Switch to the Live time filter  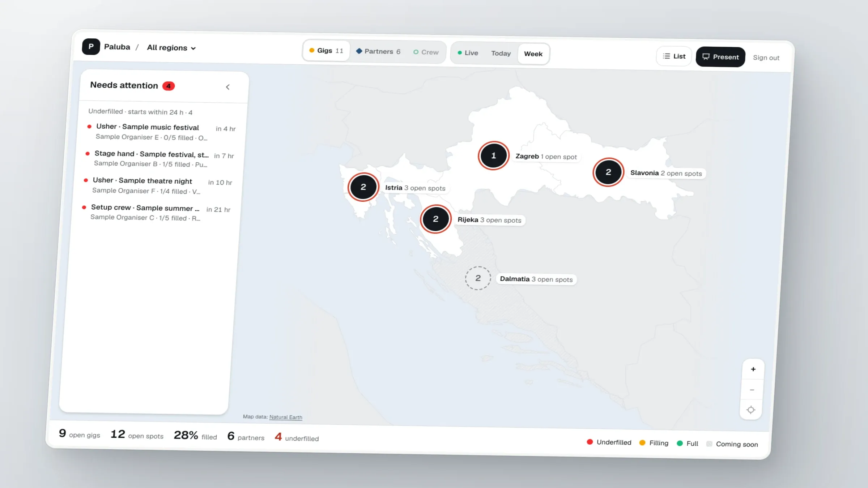click(x=468, y=53)
